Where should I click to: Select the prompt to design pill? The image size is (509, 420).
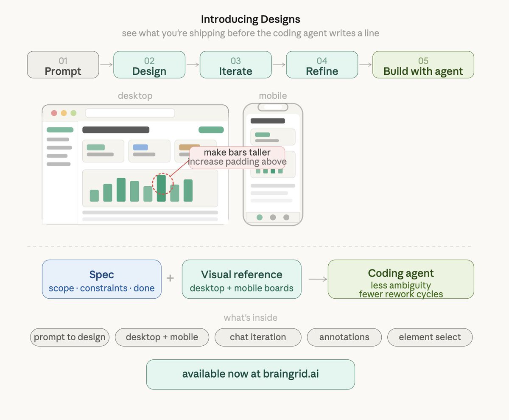pyautogui.click(x=70, y=337)
